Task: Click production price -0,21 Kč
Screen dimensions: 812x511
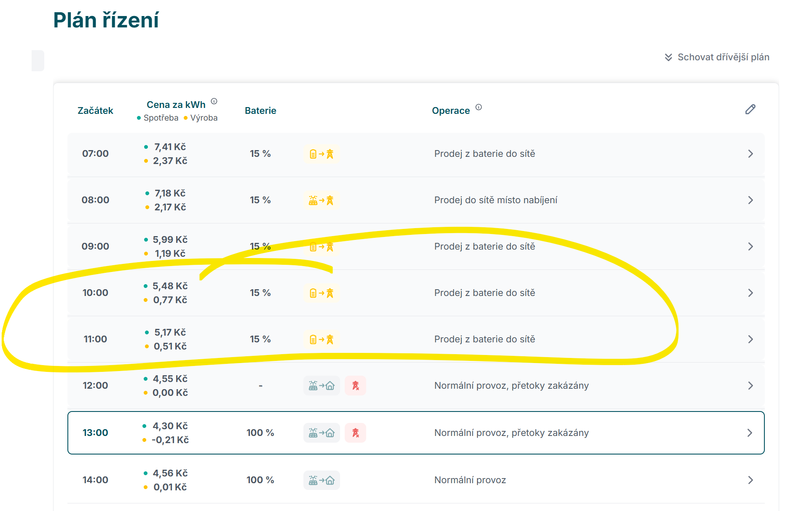Action: pyautogui.click(x=170, y=440)
